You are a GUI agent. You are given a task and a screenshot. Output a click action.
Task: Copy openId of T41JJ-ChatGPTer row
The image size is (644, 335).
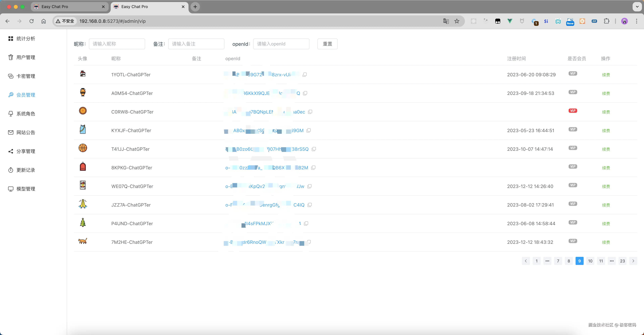314,149
